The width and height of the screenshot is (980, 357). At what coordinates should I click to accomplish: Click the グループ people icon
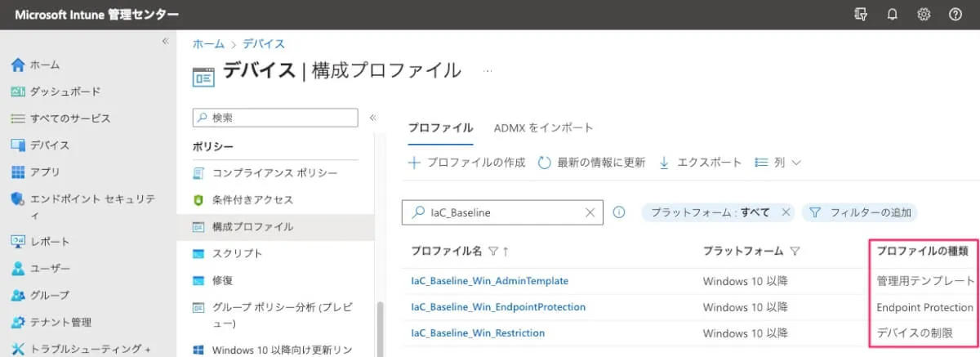18,296
